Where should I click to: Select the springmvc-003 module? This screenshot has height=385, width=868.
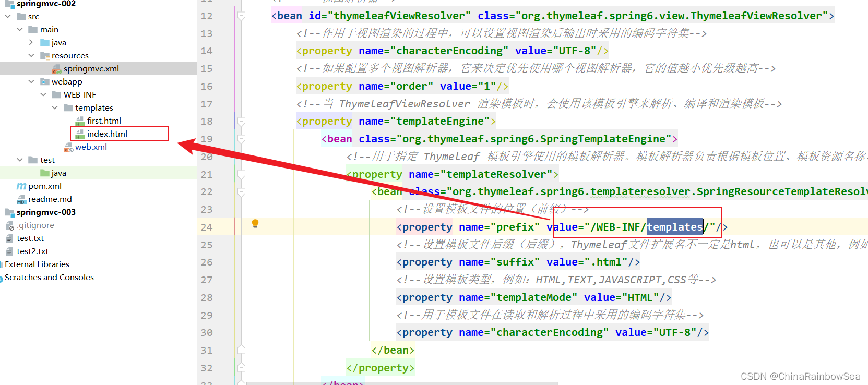click(x=46, y=212)
